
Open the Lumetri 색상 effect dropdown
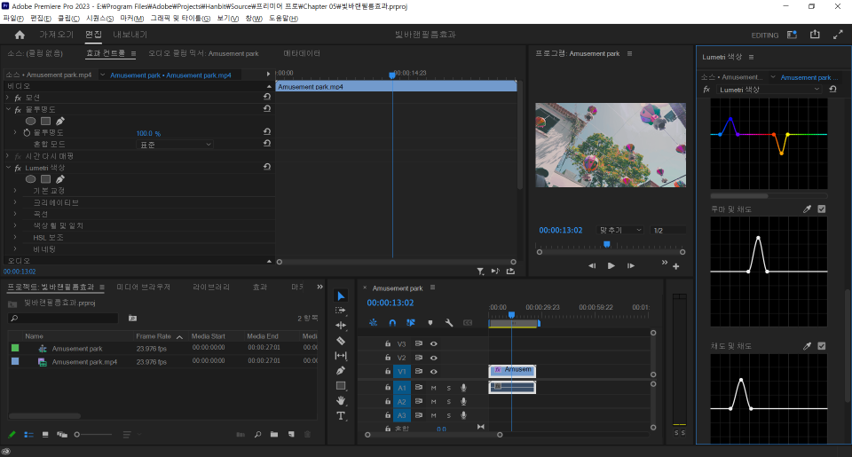[769, 90]
